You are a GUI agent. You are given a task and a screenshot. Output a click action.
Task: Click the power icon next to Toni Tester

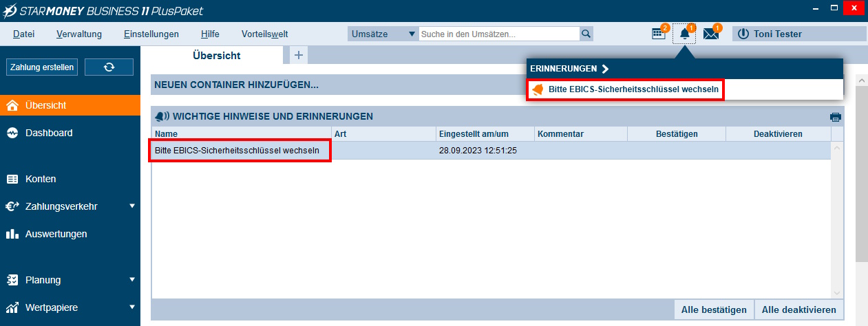[743, 34]
